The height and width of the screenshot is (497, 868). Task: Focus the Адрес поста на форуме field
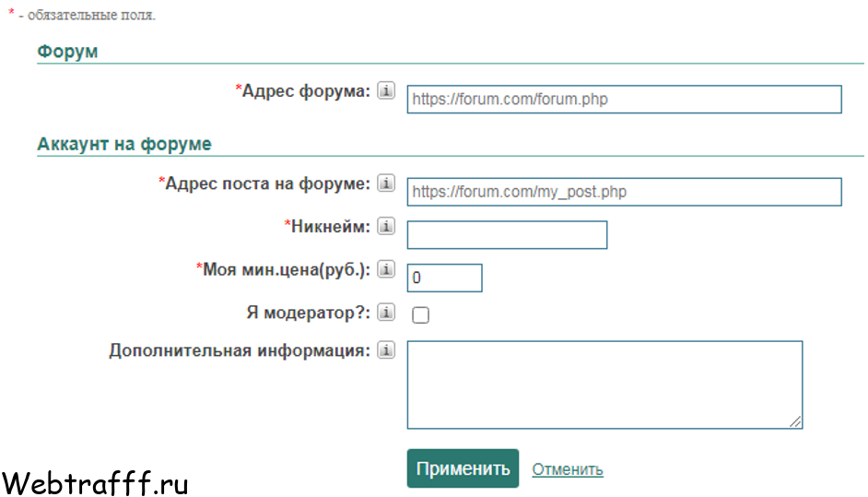click(624, 192)
